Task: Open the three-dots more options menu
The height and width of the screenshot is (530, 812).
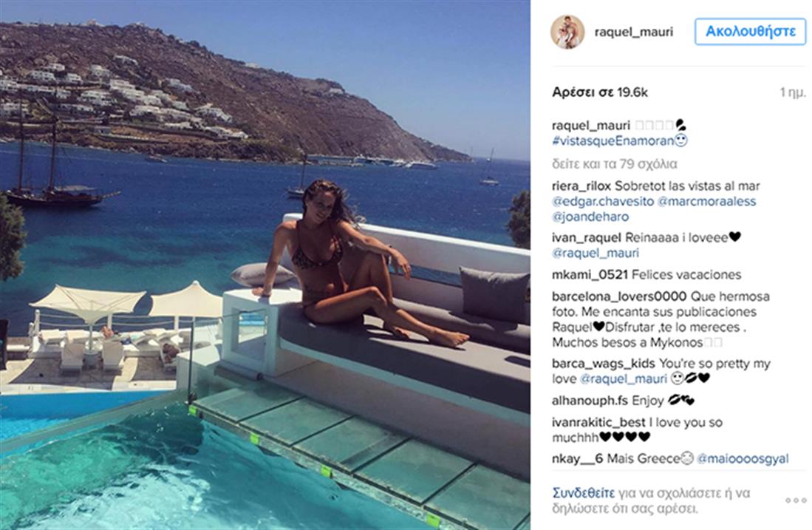Action: point(796,500)
